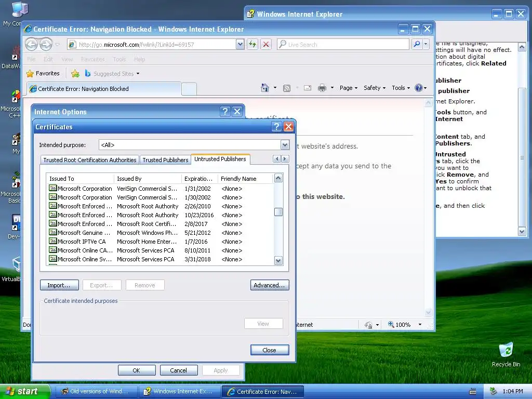Sort by Issued By column header
This screenshot has height=399, width=532.
point(148,179)
